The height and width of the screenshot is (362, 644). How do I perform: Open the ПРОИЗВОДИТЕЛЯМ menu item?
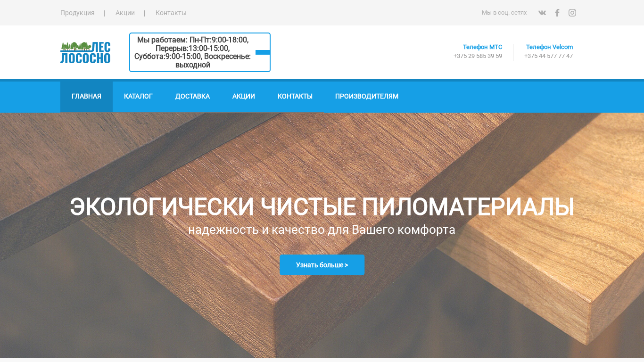pos(367,97)
